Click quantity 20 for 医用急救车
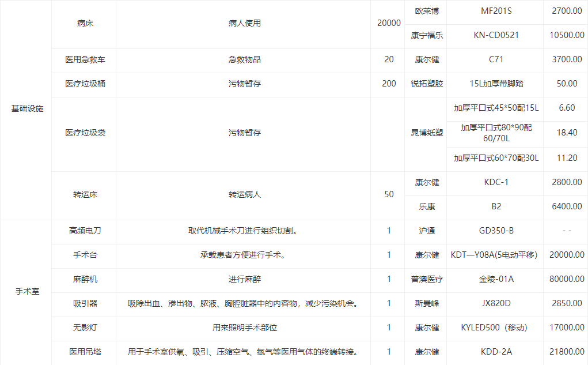 click(389, 60)
